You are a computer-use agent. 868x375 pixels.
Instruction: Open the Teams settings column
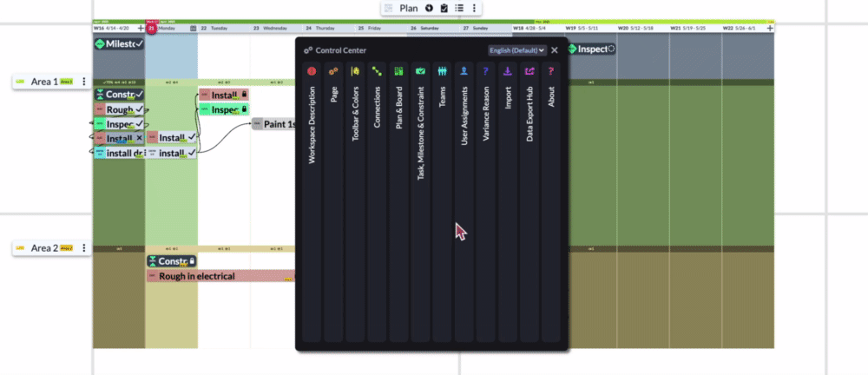[442, 201]
